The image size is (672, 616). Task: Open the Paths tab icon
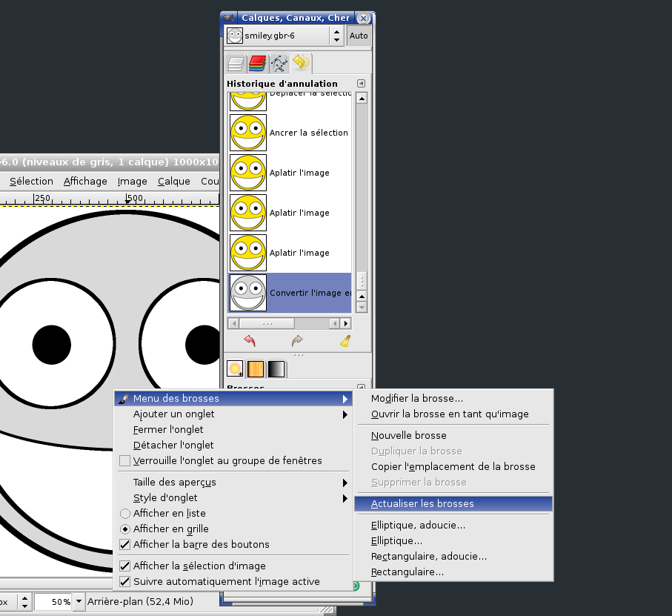pyautogui.click(x=279, y=64)
